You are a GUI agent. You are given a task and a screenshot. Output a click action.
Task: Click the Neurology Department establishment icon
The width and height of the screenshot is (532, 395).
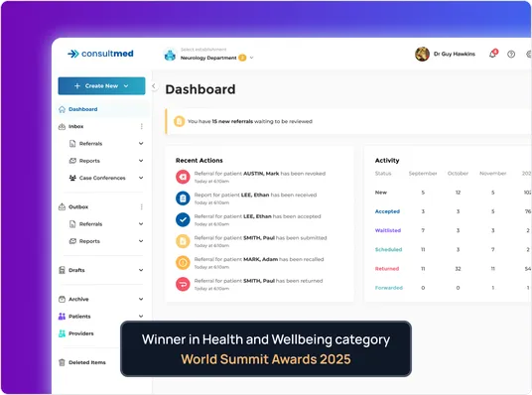170,55
